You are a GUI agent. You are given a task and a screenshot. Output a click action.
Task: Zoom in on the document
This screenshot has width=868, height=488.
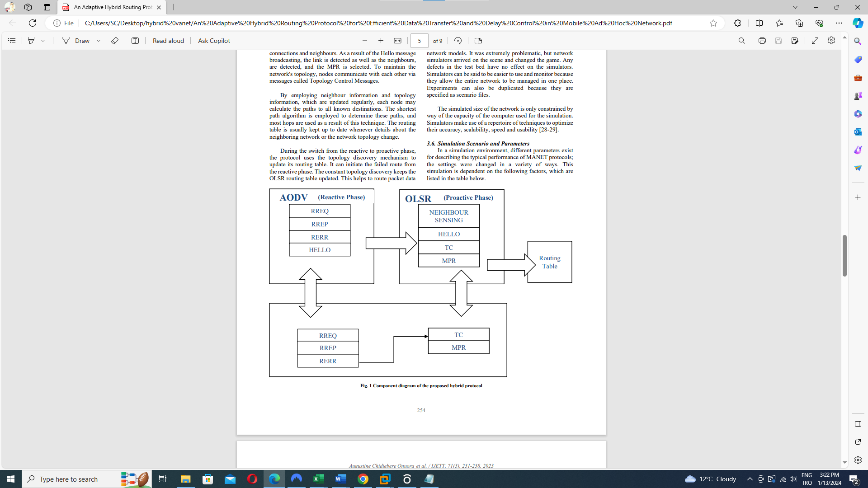[x=381, y=41]
